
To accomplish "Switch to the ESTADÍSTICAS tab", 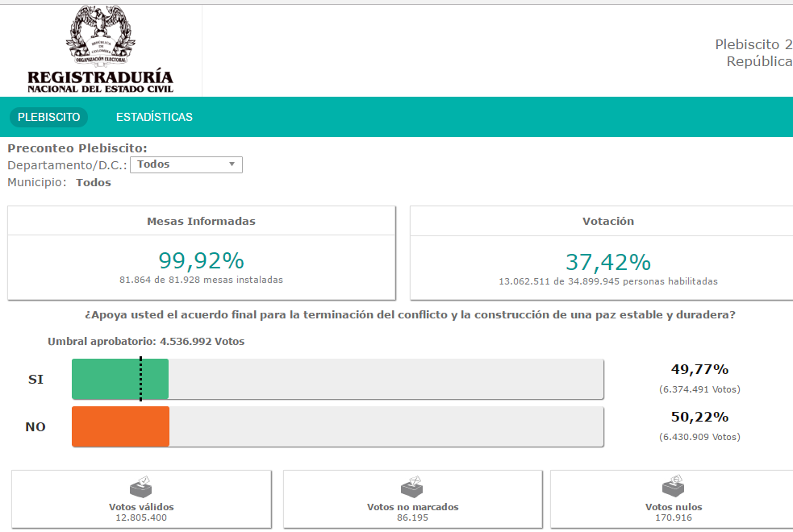I will [x=154, y=117].
